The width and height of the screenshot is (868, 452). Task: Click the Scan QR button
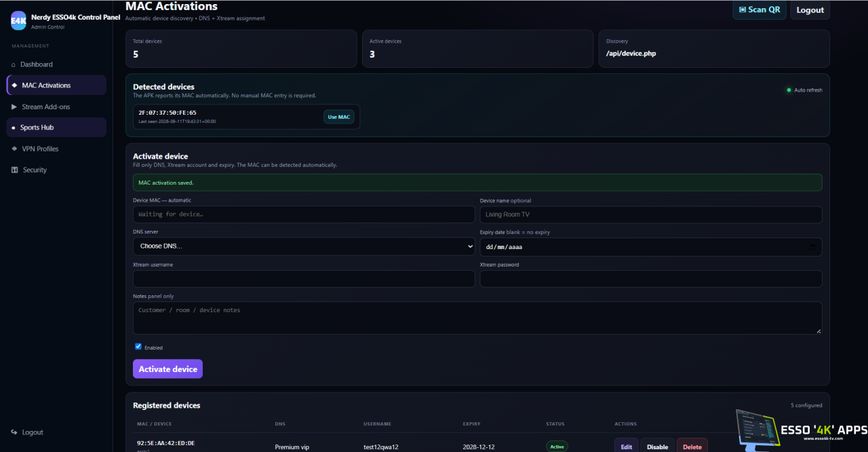(759, 10)
